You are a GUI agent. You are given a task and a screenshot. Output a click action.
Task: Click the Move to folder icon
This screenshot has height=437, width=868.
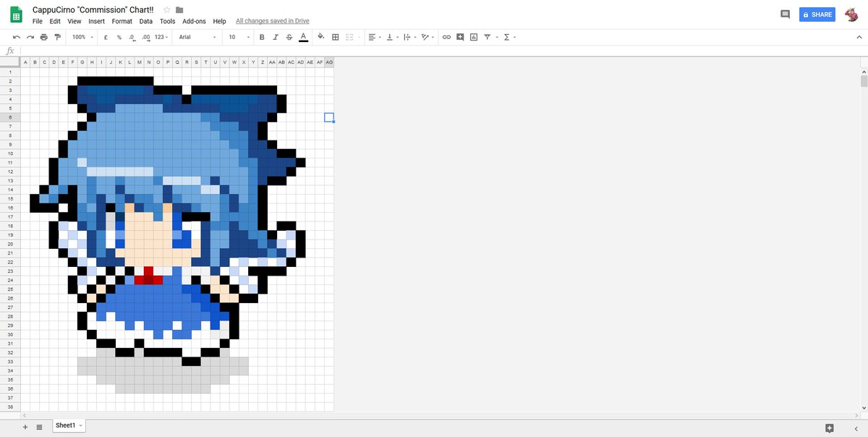pos(179,9)
